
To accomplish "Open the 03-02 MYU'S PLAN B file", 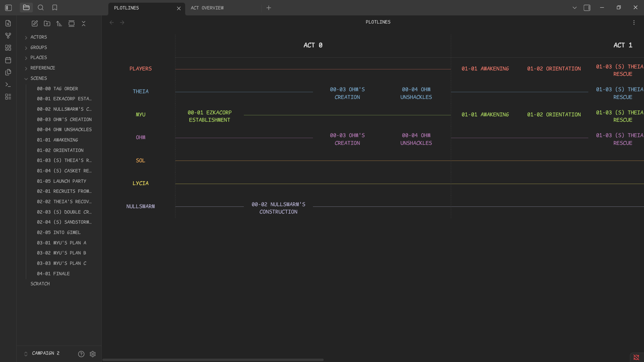I will 61,253.
